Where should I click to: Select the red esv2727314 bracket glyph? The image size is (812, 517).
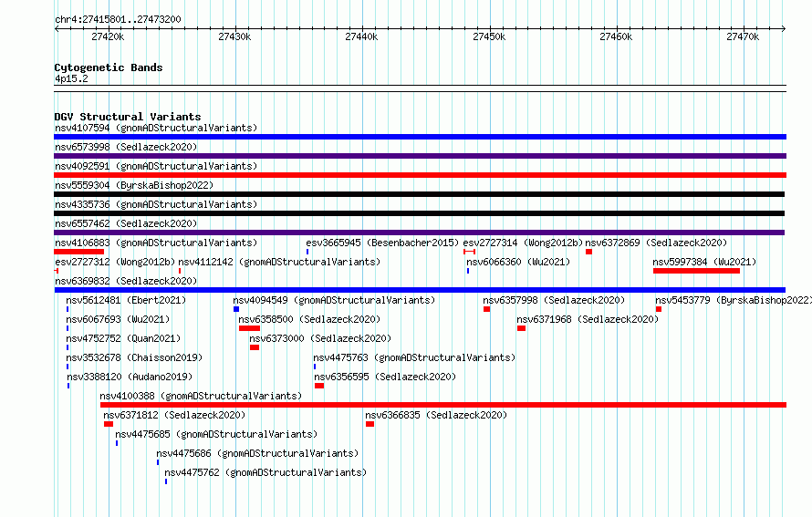[x=469, y=252]
